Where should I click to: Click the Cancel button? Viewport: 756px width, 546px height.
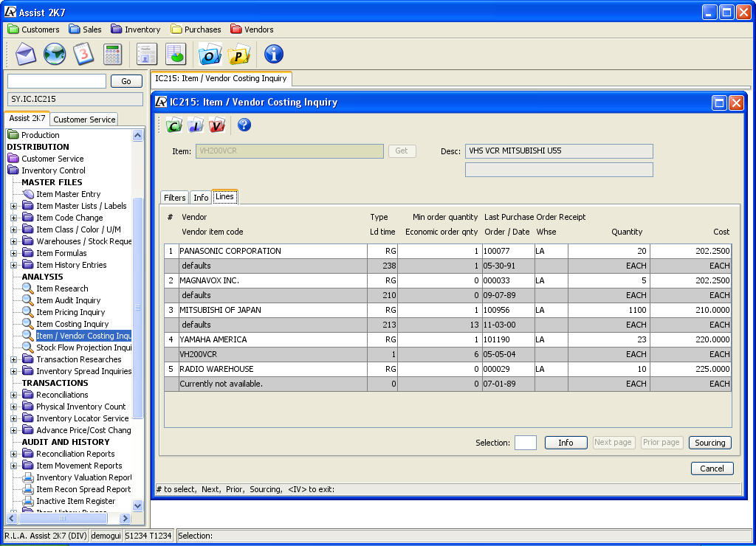(712, 469)
